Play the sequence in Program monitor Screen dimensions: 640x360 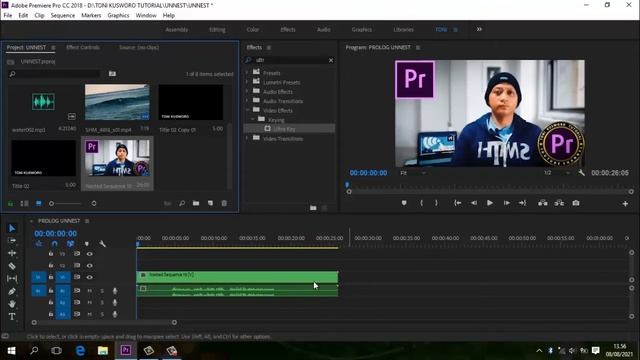tap(490, 203)
